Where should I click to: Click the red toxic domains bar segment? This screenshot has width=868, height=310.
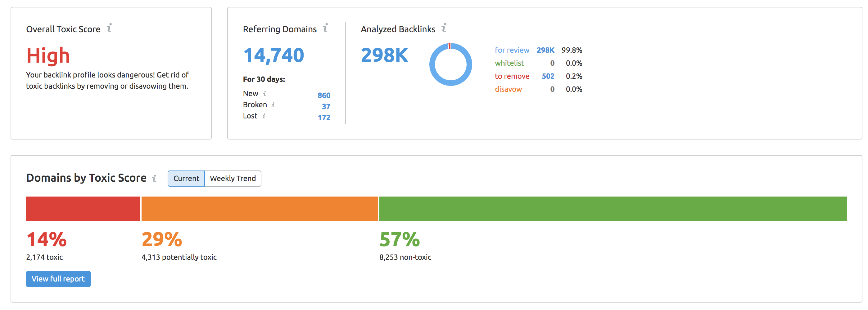pyautogui.click(x=83, y=209)
